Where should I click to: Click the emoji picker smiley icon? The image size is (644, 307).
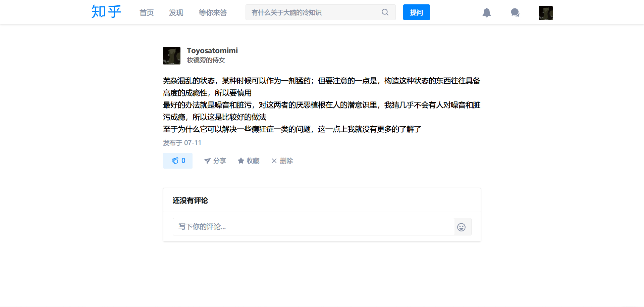pyautogui.click(x=461, y=227)
